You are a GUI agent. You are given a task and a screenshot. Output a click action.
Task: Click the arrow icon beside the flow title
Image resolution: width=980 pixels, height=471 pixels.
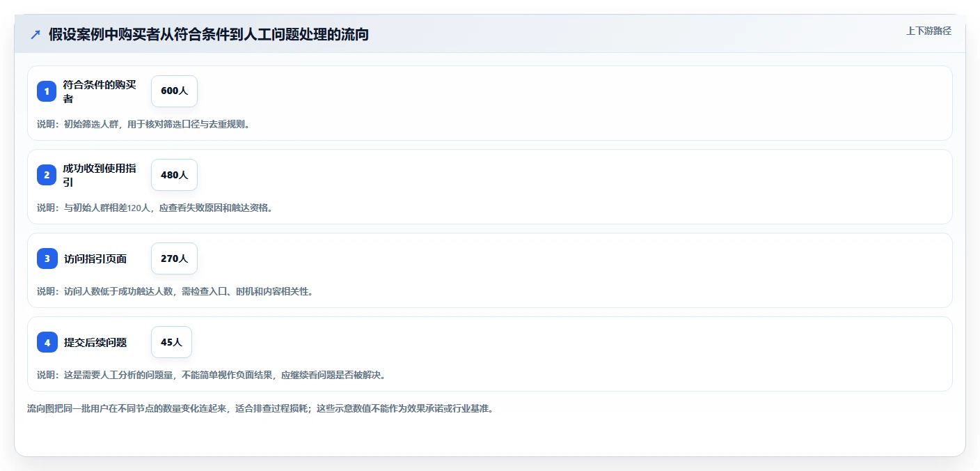(x=35, y=35)
